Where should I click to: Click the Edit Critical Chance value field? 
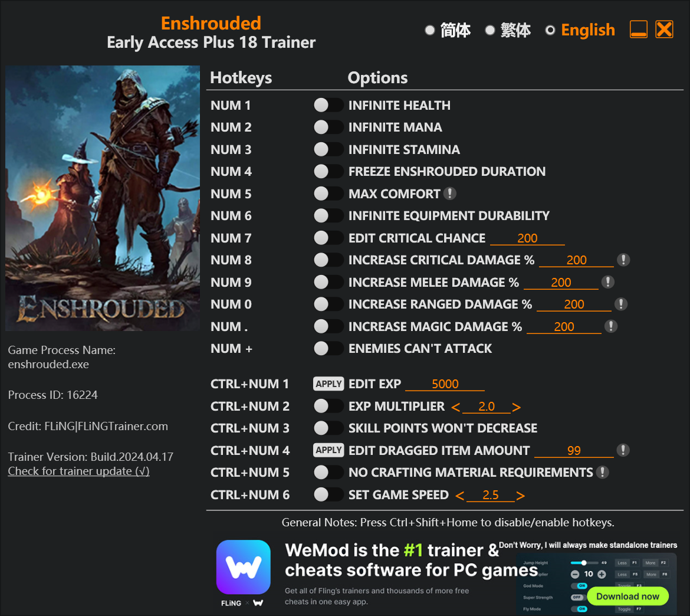tap(527, 238)
